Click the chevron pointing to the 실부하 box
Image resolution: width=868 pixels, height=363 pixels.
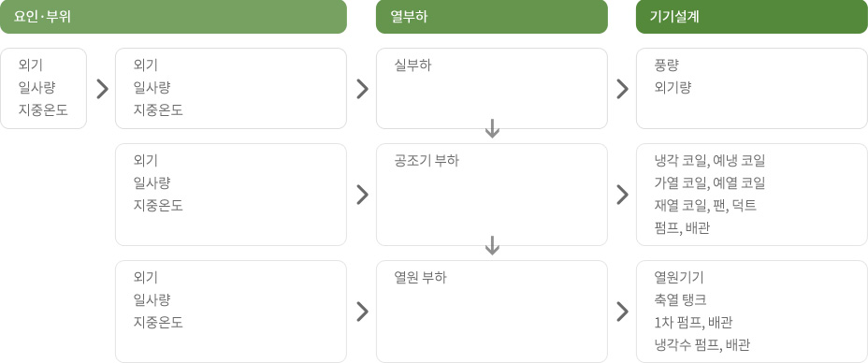coord(363,89)
